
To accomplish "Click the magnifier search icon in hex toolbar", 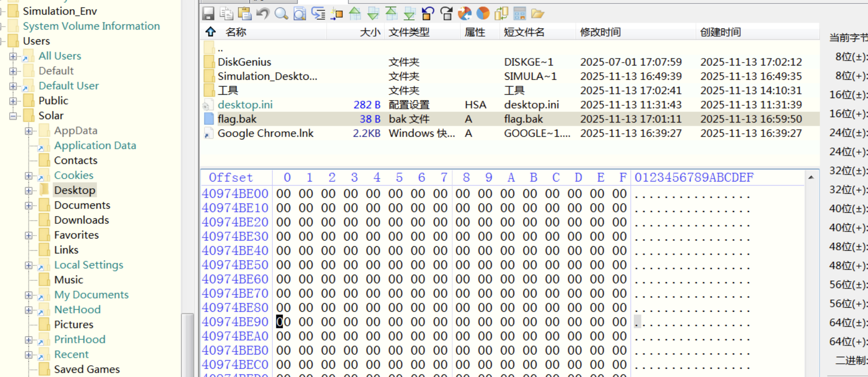I will point(281,14).
